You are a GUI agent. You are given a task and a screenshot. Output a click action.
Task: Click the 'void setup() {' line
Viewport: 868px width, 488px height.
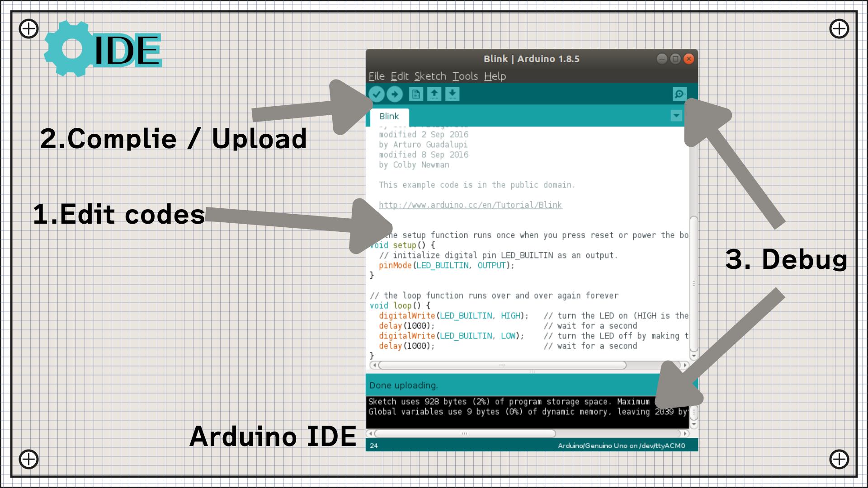[402, 245]
